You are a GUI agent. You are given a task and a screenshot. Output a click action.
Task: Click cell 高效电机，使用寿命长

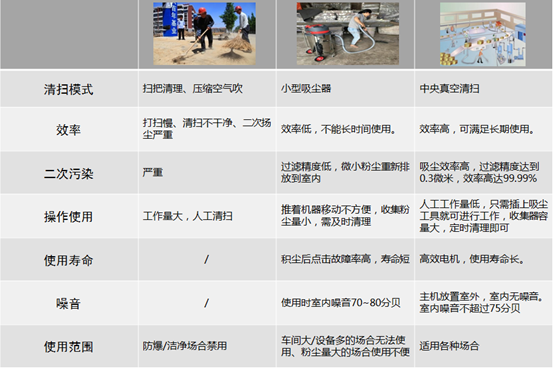point(484,259)
